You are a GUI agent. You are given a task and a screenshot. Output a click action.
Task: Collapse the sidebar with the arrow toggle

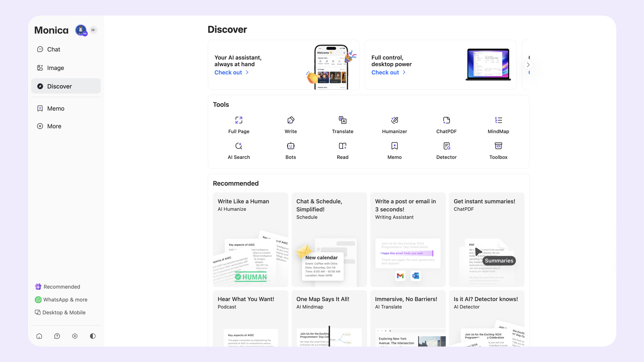coord(94,30)
